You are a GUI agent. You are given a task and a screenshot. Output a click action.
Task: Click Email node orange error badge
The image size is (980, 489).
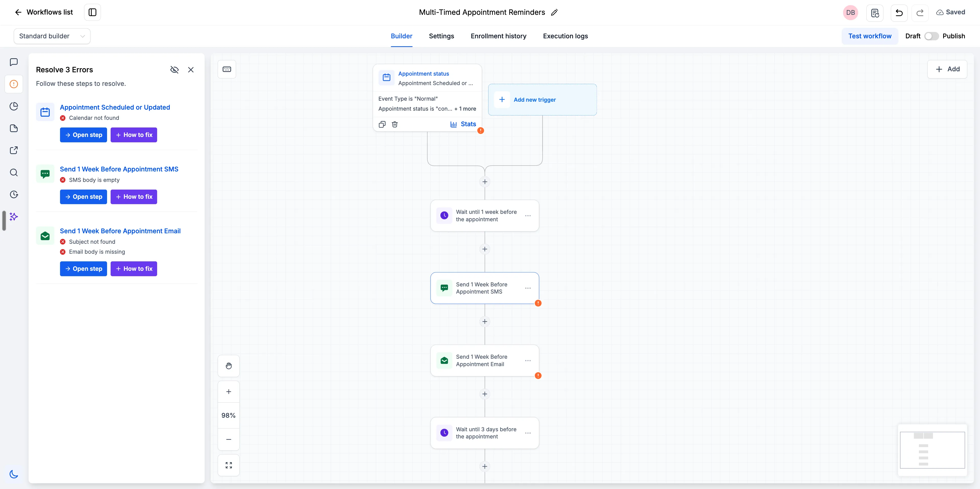click(538, 376)
